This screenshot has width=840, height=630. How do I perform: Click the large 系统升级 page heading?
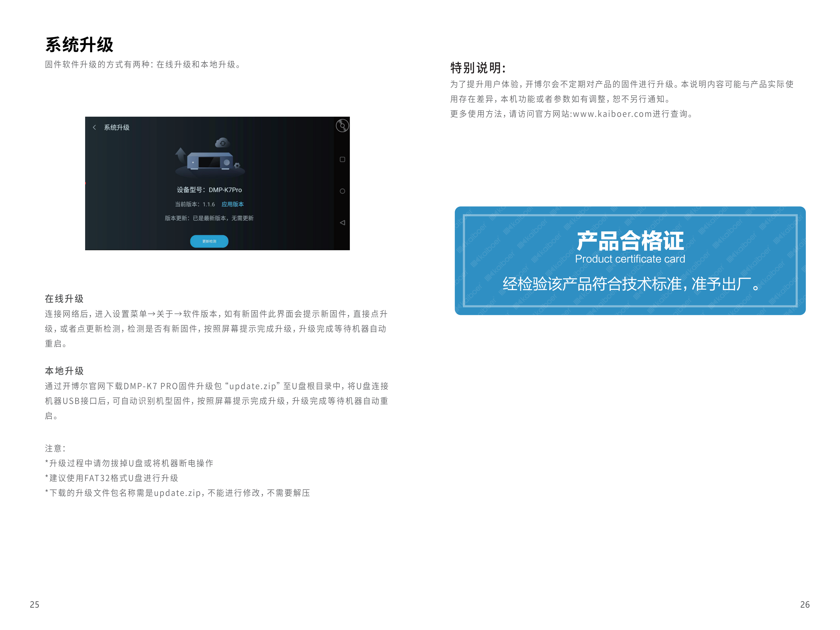pos(79,45)
